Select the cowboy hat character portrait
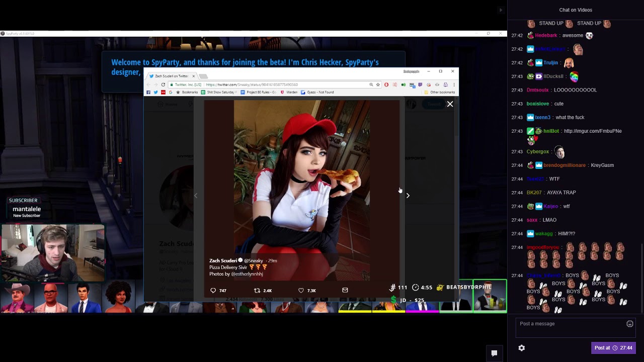644x362 pixels. click(x=18, y=298)
